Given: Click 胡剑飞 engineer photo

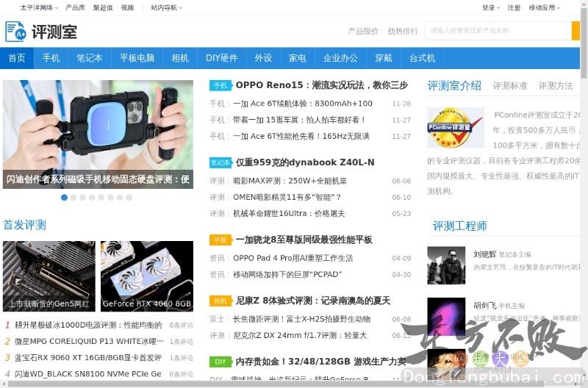Looking at the screenshot, I should tap(446, 317).
